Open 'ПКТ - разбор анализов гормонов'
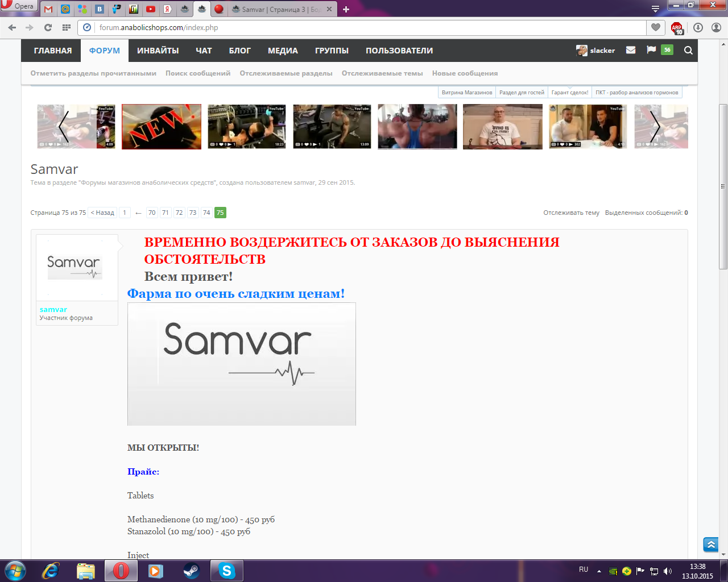 [636, 92]
